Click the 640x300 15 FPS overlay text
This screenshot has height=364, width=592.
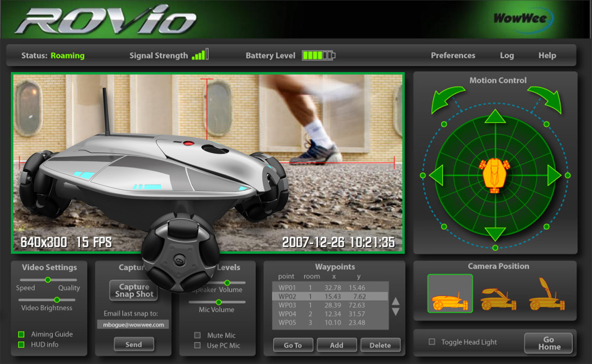(x=66, y=242)
